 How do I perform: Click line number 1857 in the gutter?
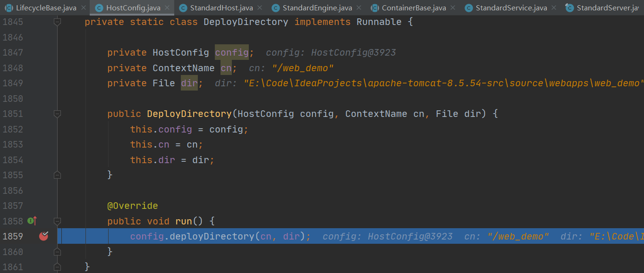tap(13, 206)
